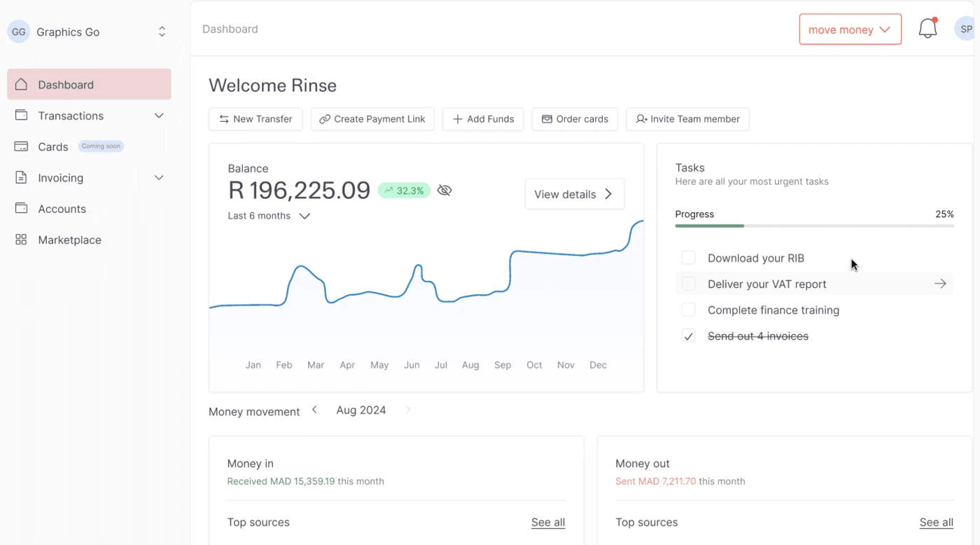Viewport: 980px width, 545px height.
Task: Expand the Transactions submenu chevron
Action: (x=159, y=116)
